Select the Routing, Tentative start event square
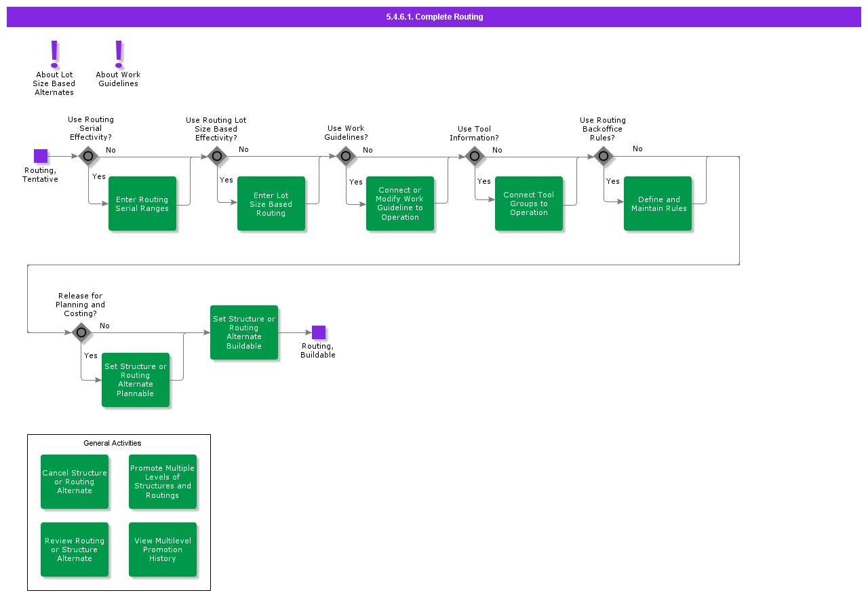 41,156
